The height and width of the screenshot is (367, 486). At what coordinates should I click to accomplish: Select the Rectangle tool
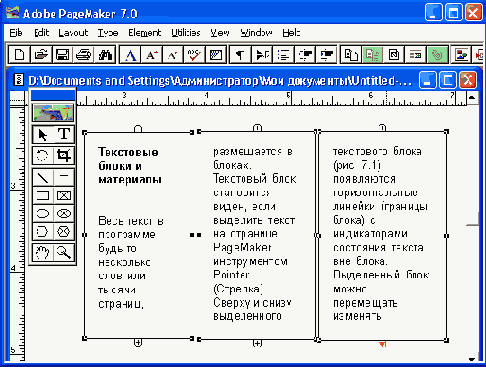(43, 195)
